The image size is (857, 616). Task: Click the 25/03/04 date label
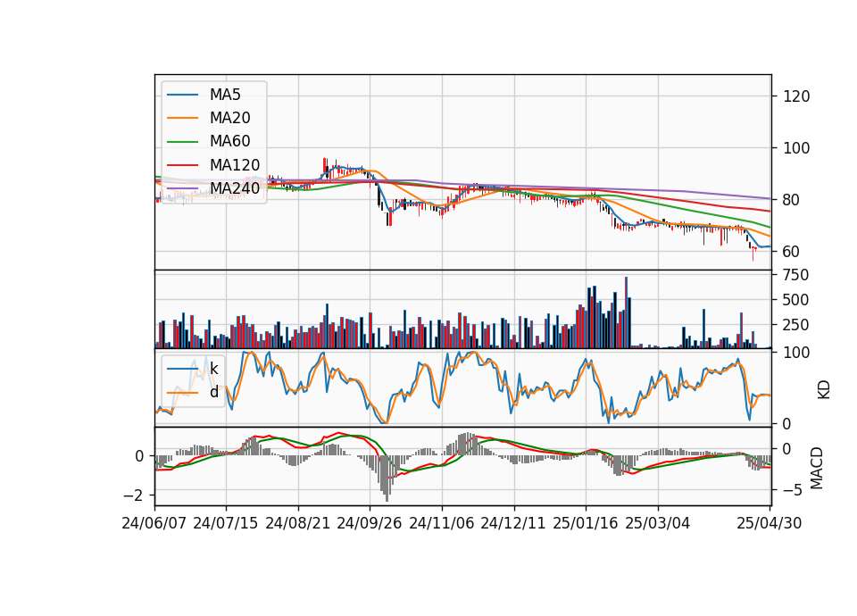658,524
